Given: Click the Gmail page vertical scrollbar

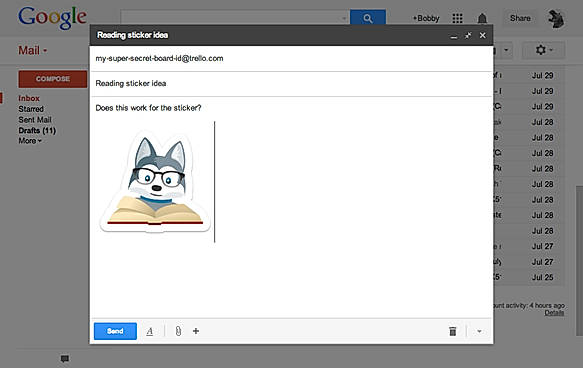Looking at the screenshot, I should pyautogui.click(x=579, y=260).
